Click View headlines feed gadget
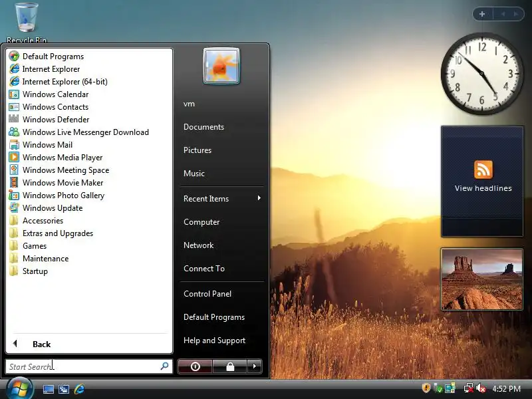Image resolution: width=532 pixels, height=399 pixels. pyautogui.click(x=482, y=181)
